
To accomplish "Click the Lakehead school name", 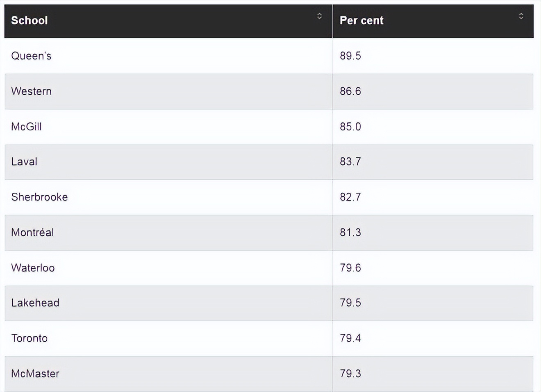I will 35,303.
